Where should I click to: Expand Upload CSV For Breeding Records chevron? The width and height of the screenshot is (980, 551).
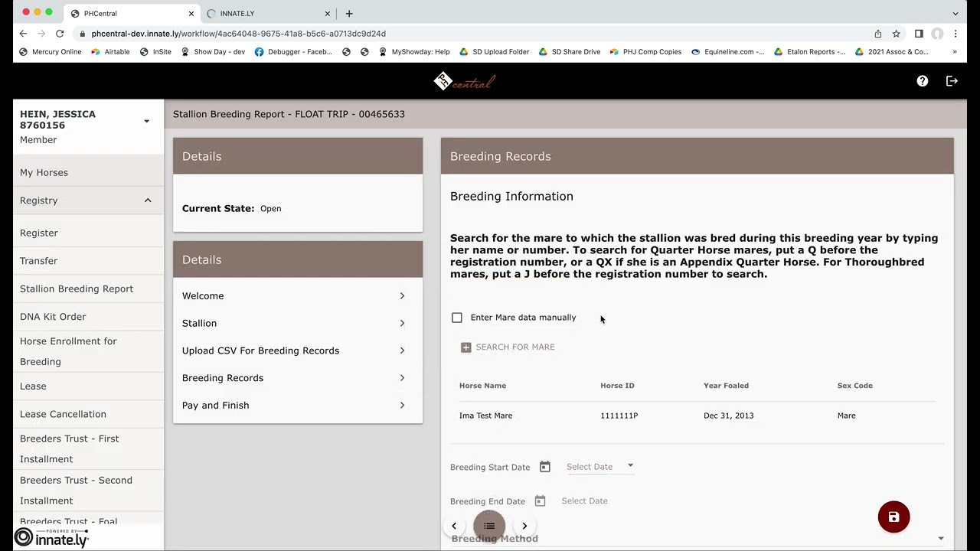click(x=402, y=350)
